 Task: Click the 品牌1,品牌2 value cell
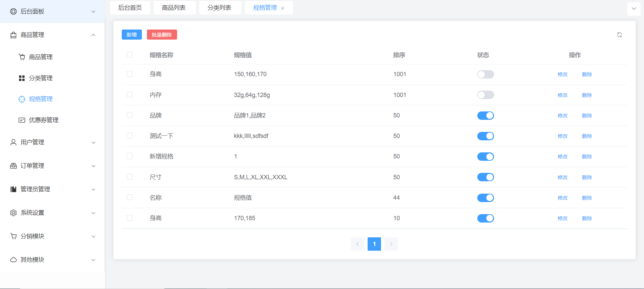click(x=250, y=115)
